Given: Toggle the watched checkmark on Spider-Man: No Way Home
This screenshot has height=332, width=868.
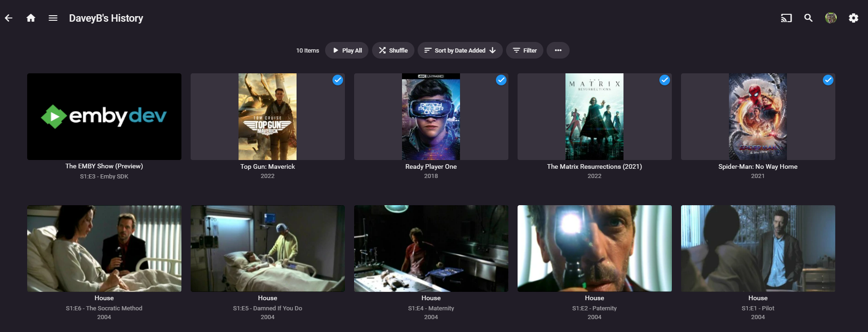Looking at the screenshot, I should click(828, 80).
